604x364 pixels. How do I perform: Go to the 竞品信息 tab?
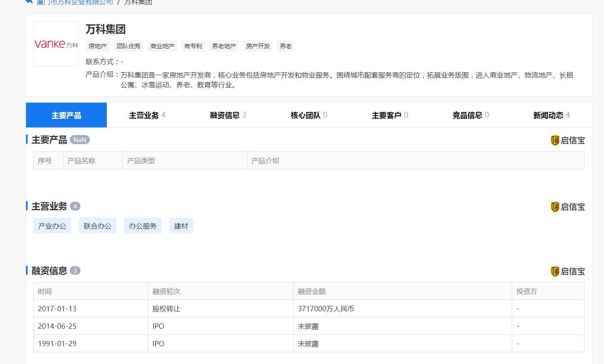click(470, 115)
